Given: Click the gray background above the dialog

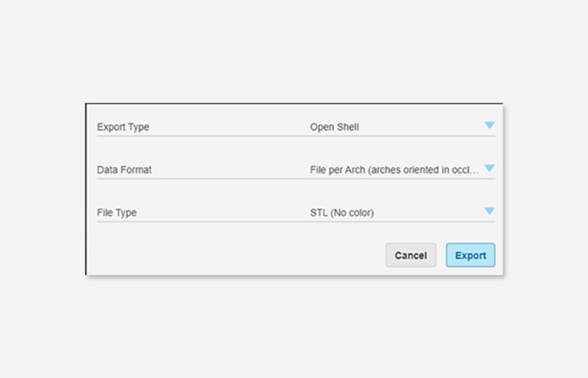Looking at the screenshot, I should coord(294,52).
